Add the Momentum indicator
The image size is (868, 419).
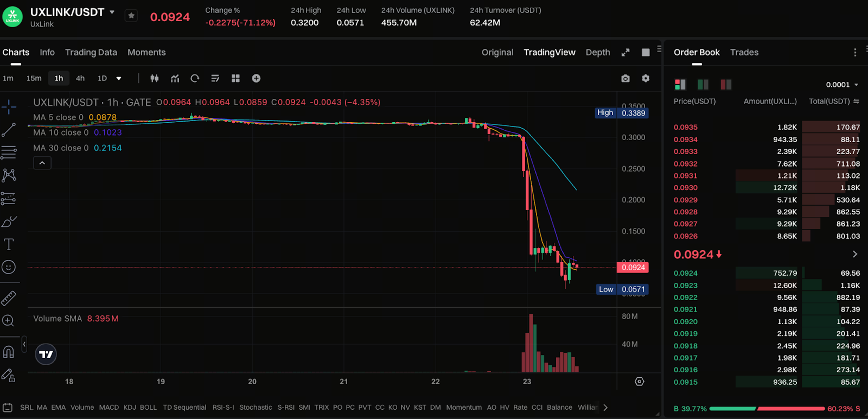click(x=464, y=407)
